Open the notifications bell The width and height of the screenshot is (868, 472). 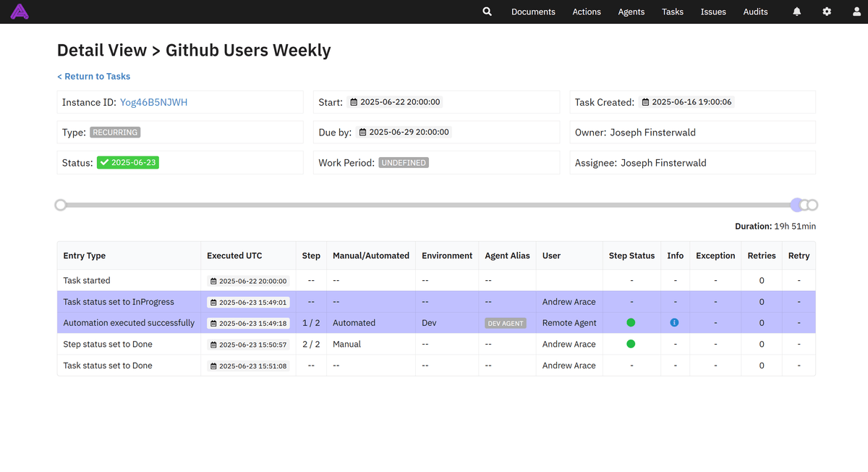pos(797,12)
